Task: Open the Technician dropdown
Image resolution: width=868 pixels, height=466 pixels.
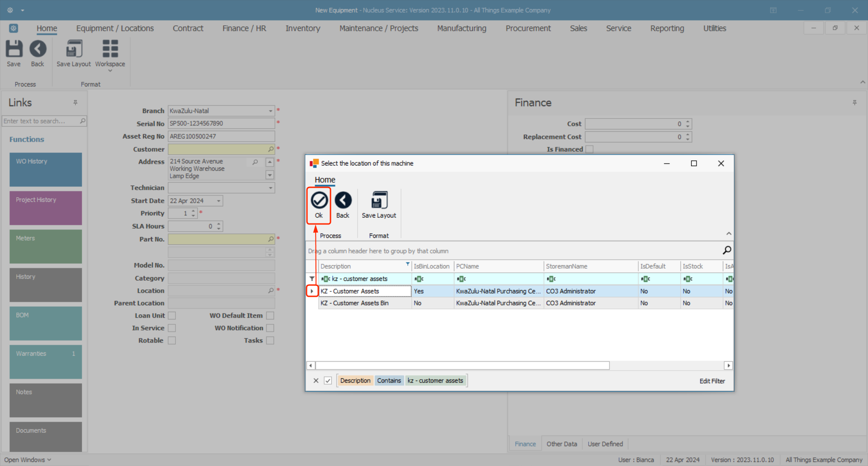Action: [x=270, y=188]
